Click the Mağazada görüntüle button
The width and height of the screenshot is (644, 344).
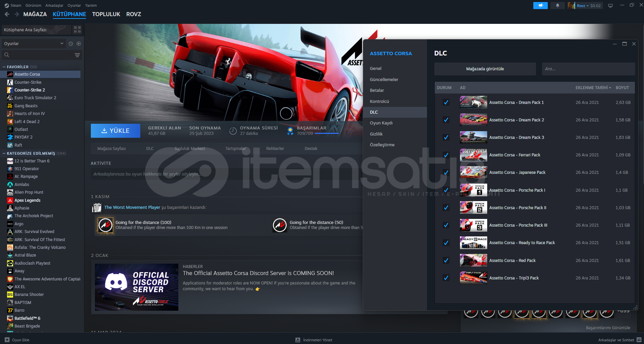pos(485,69)
